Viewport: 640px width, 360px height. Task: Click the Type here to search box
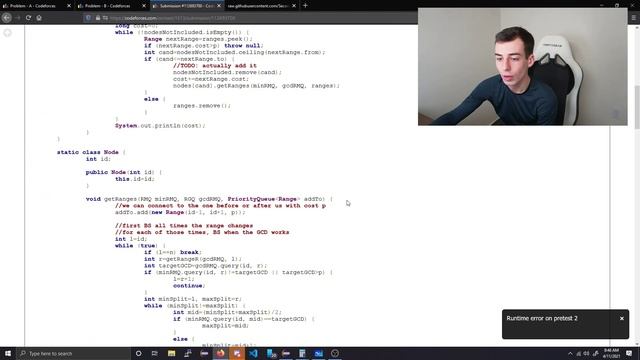(x=73, y=353)
